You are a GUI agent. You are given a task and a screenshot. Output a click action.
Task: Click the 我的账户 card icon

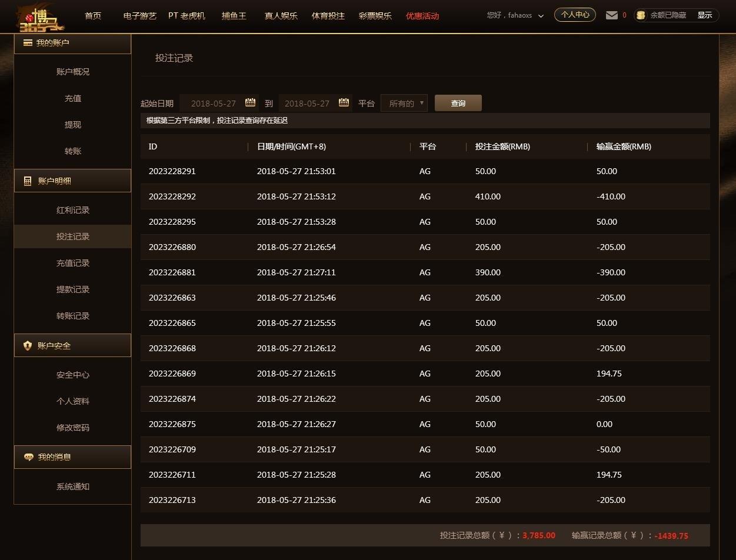[x=28, y=43]
